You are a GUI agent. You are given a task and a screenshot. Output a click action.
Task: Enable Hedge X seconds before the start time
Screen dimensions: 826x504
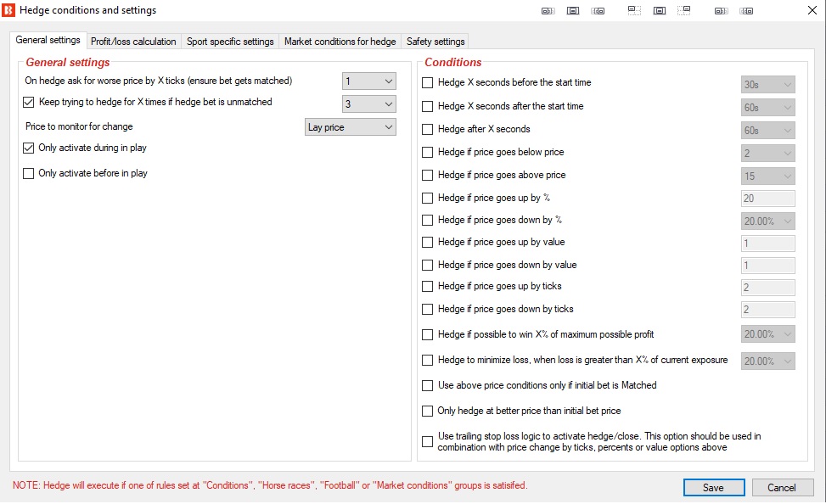(428, 82)
